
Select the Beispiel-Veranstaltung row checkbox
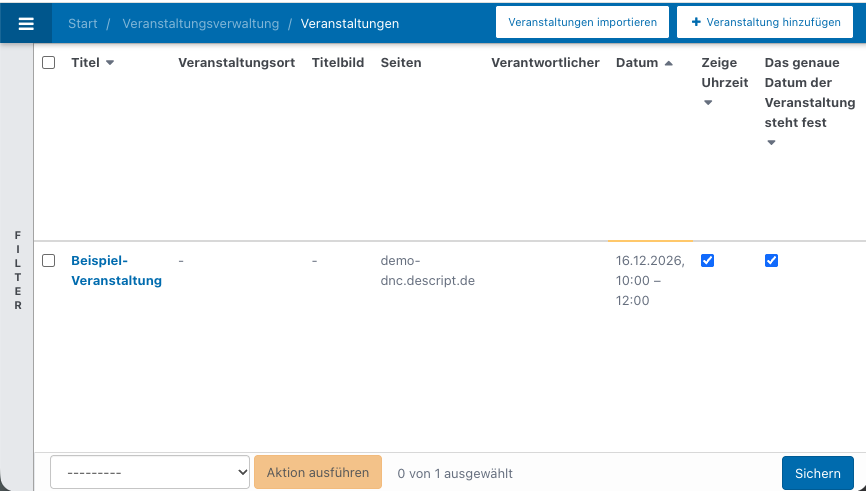[49, 260]
